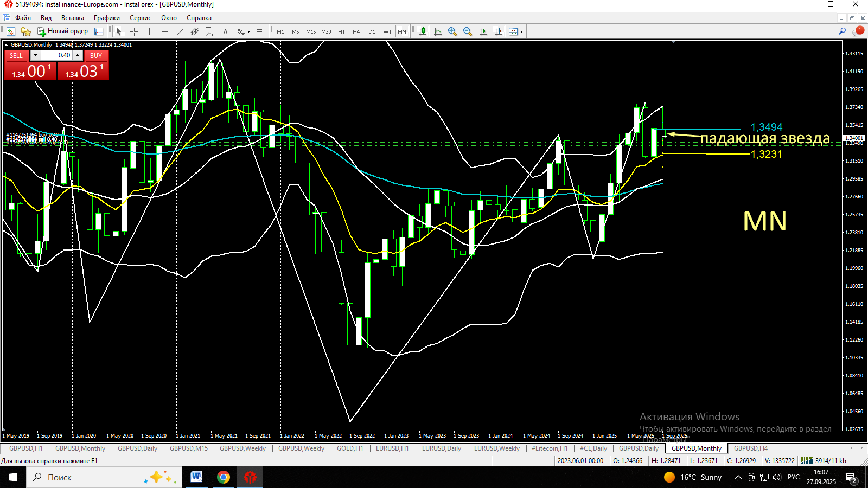This screenshot has height=488, width=868.
Task: Switch timeframe to H4
Action: pos(356,31)
